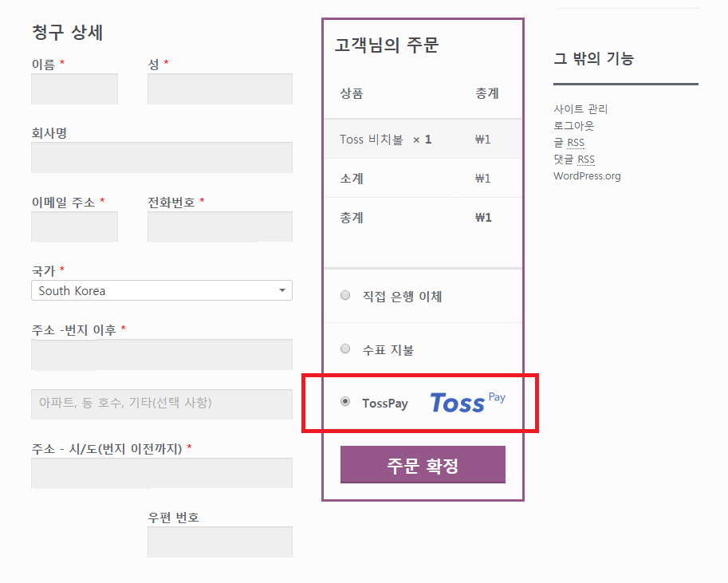Open the 글 RSS feed link
The height and width of the screenshot is (583, 728).
pyautogui.click(x=569, y=142)
